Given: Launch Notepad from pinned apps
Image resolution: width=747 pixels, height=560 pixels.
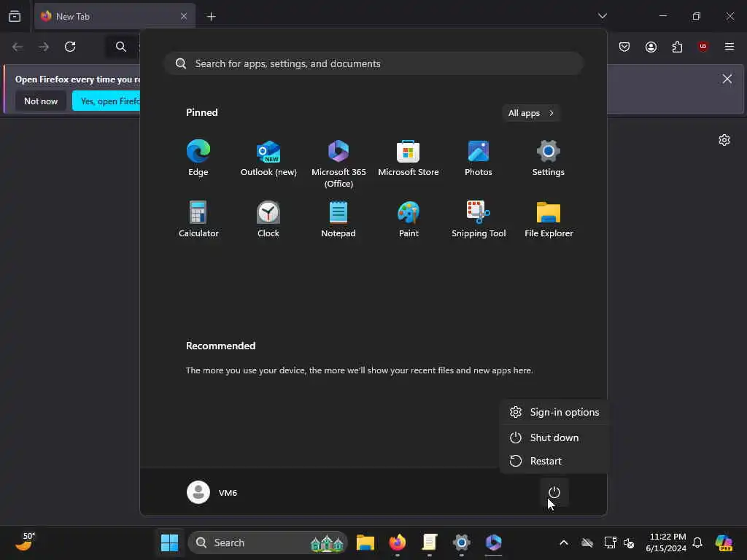Looking at the screenshot, I should (x=338, y=219).
